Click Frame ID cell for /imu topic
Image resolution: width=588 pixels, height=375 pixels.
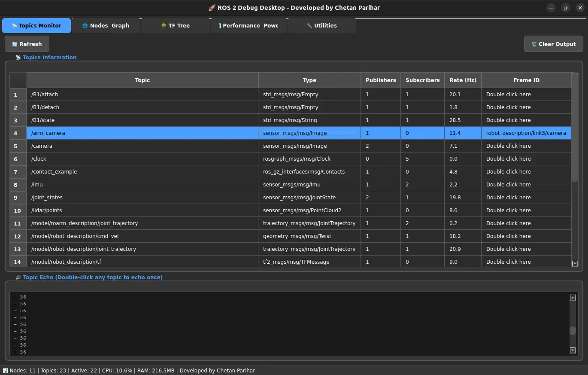[x=526, y=185]
